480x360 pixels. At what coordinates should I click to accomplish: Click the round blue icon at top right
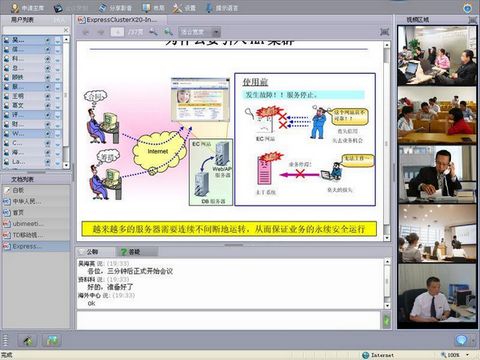pyautogui.click(x=467, y=8)
